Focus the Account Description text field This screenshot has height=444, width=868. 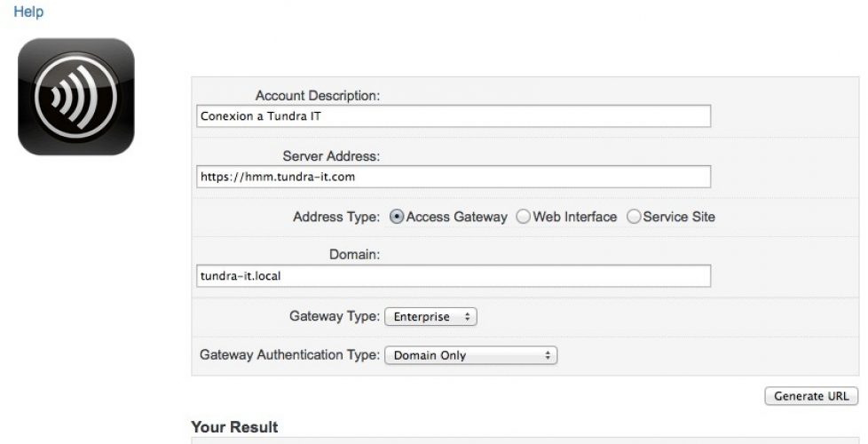point(453,116)
